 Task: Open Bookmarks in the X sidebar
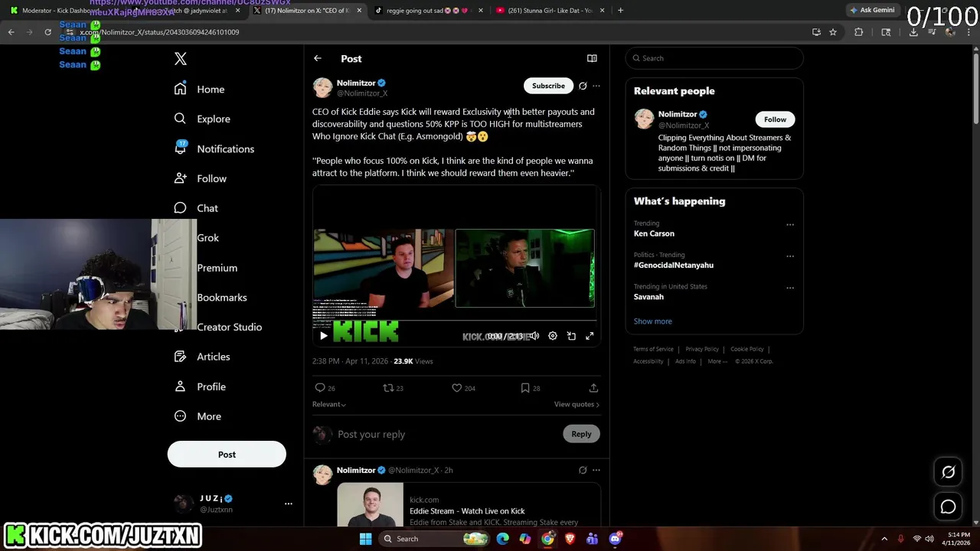pyautogui.click(x=221, y=297)
